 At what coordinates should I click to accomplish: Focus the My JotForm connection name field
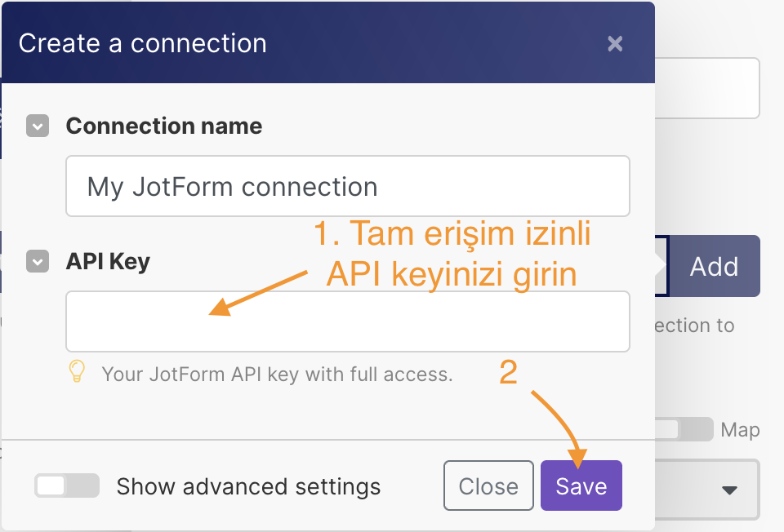[347, 187]
